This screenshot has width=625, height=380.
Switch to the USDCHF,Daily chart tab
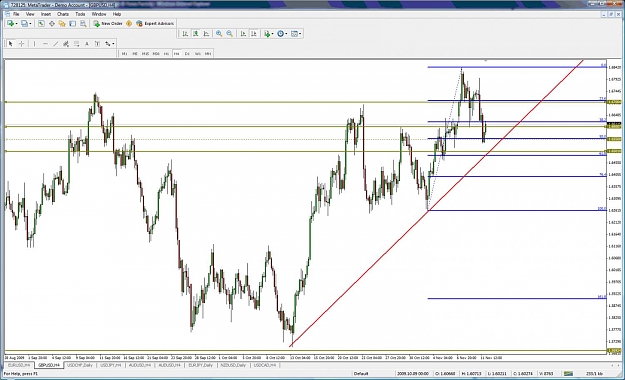point(80,365)
